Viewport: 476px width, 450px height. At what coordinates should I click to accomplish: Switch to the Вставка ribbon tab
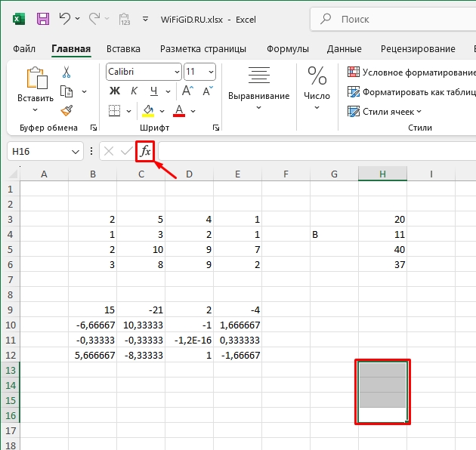tap(123, 49)
